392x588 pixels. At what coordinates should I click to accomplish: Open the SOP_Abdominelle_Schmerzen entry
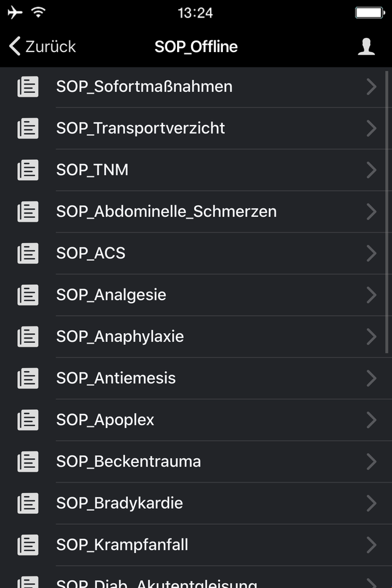coord(196,211)
